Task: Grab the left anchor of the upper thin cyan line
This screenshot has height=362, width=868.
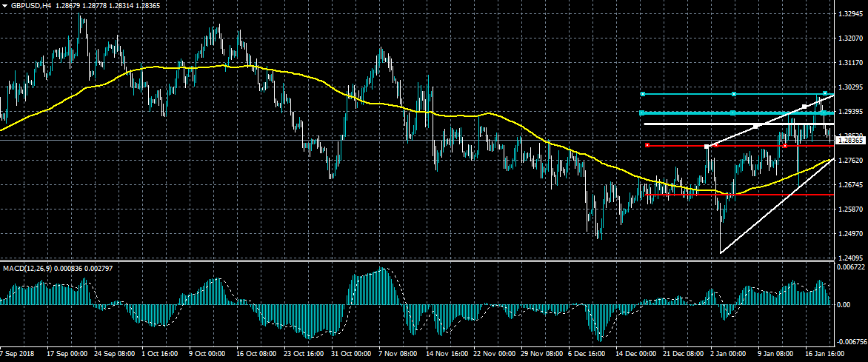Action: (x=643, y=94)
